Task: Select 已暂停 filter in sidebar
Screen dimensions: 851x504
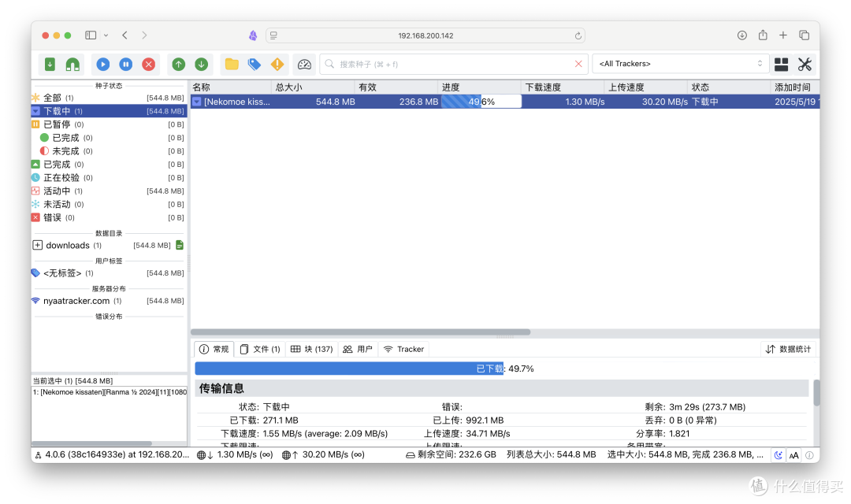Action: (109, 124)
